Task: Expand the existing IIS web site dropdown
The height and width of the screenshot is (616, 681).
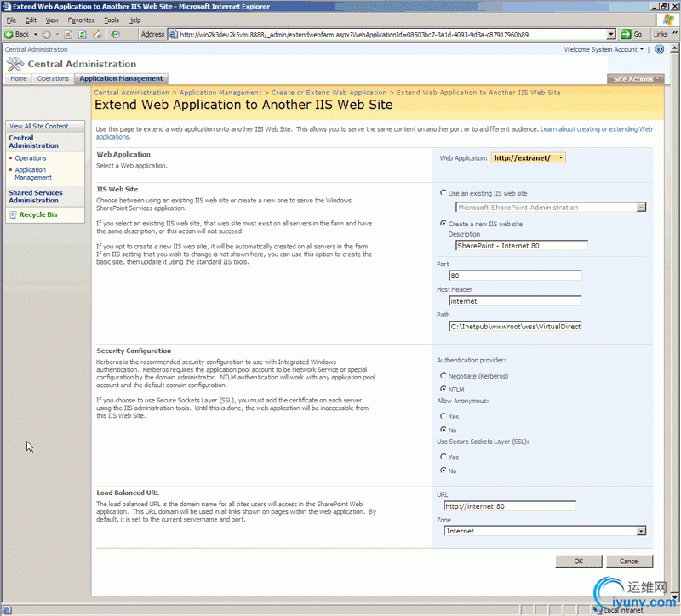Action: [x=641, y=208]
